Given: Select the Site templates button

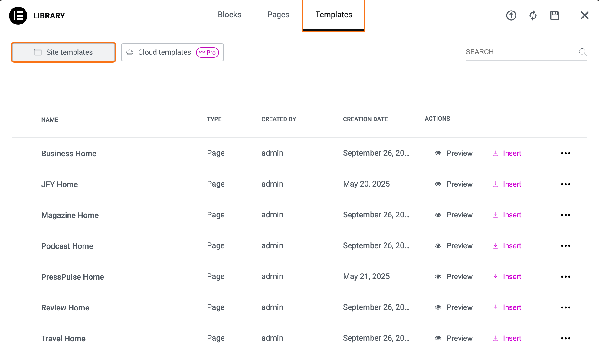Looking at the screenshot, I should (x=64, y=52).
